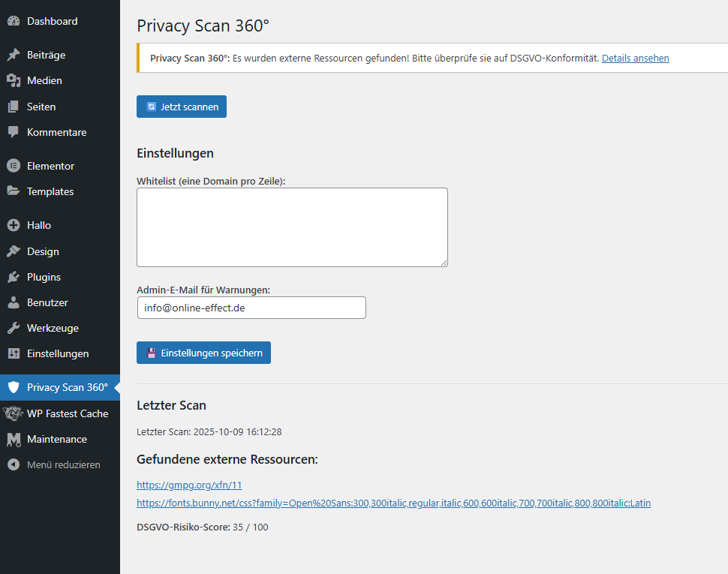
Task: Open the gmpg.org/xfn/11 resource link
Action: pos(189,485)
